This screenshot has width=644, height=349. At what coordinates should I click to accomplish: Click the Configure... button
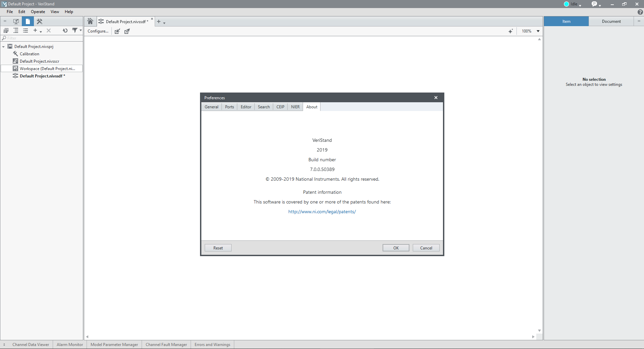coord(98,31)
